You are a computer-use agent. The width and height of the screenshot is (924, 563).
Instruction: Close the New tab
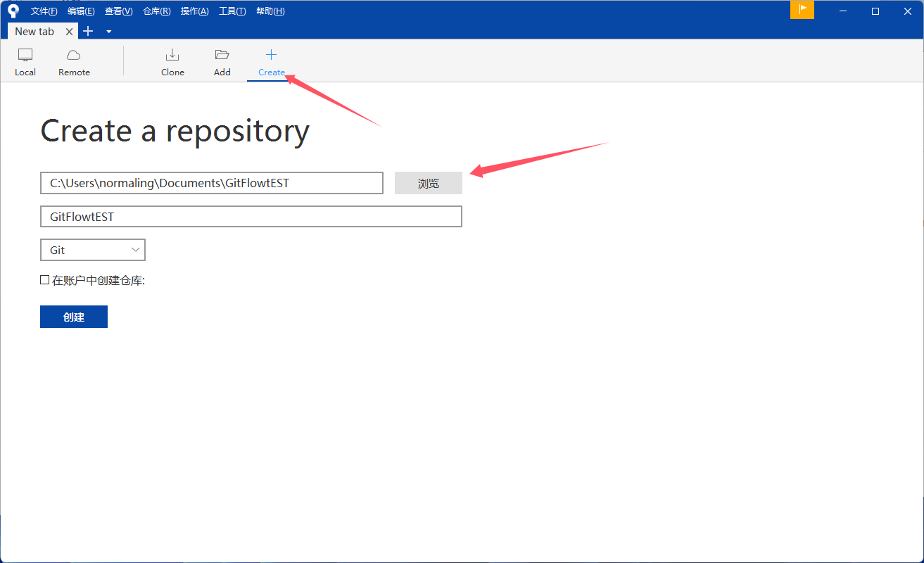click(x=69, y=32)
